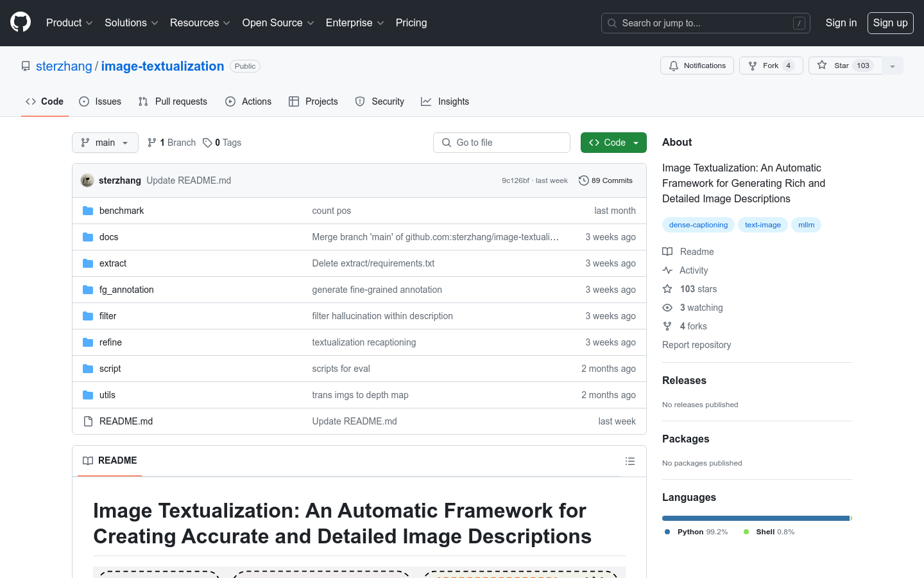Open 'filter hallucination within description' commit
Image resolution: width=924 pixels, height=578 pixels.
382,316
